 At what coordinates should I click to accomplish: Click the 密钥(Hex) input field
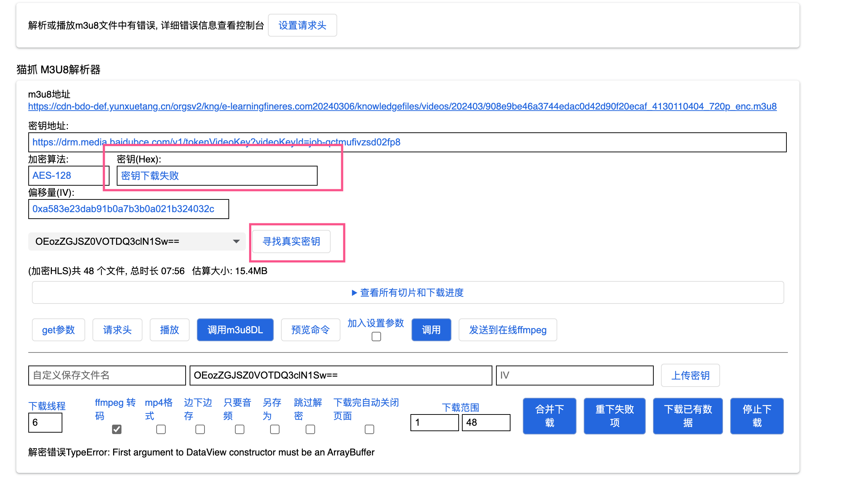pyautogui.click(x=217, y=176)
